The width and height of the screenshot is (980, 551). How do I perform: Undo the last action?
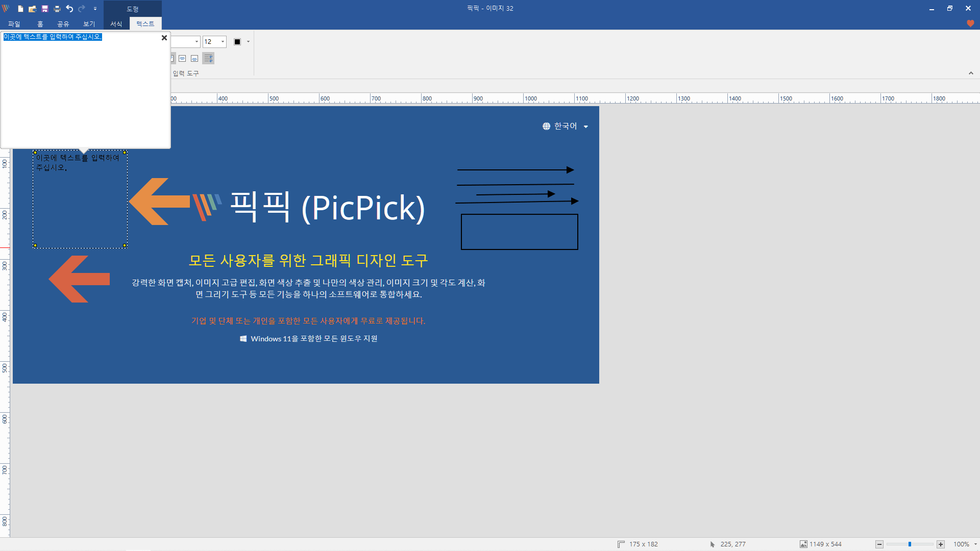click(69, 8)
